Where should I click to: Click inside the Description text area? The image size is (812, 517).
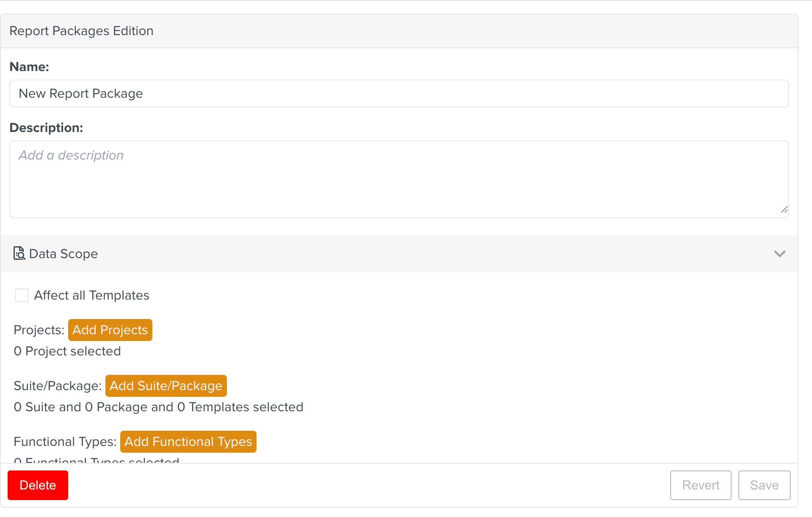[x=399, y=179]
